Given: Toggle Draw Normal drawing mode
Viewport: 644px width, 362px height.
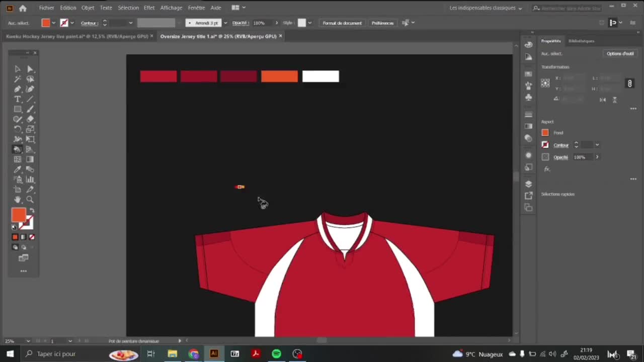Looking at the screenshot, I should [x=15, y=247].
